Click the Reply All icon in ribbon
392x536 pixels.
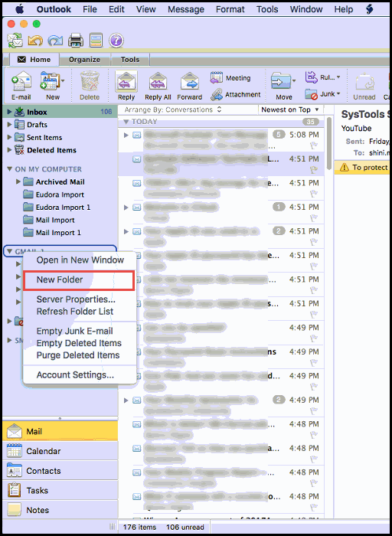158,82
